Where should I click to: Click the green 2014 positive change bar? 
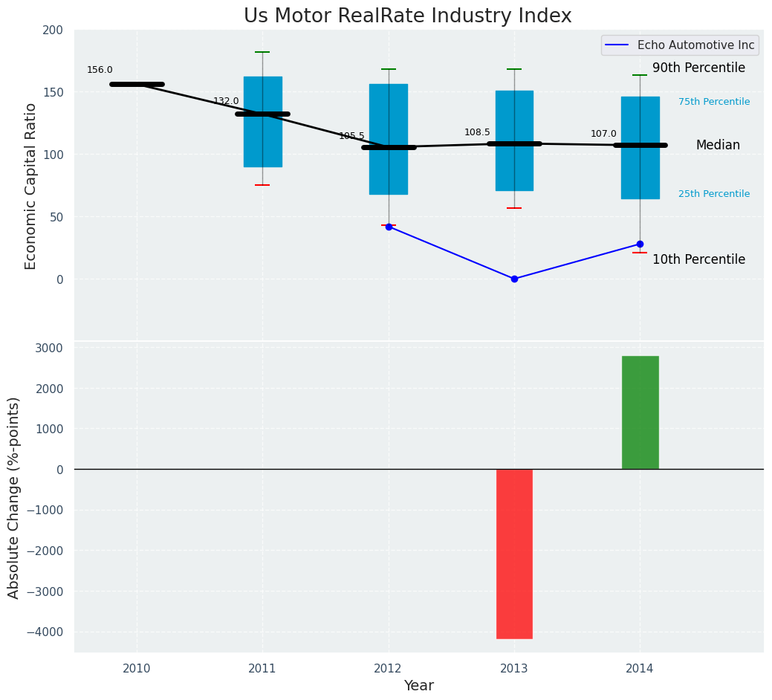(x=640, y=412)
